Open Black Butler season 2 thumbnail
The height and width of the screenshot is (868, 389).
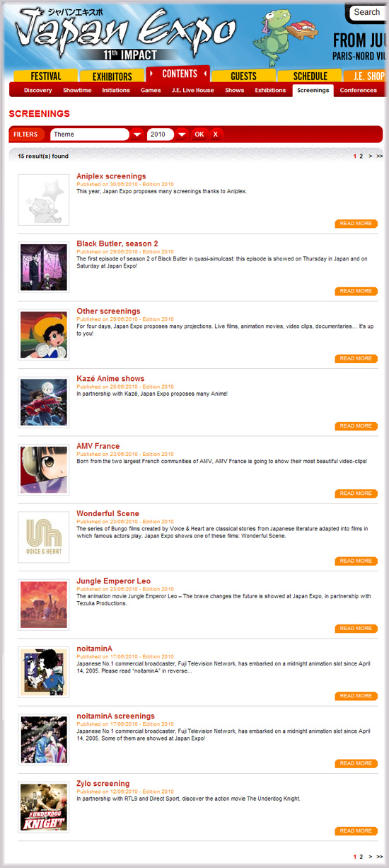(x=44, y=268)
